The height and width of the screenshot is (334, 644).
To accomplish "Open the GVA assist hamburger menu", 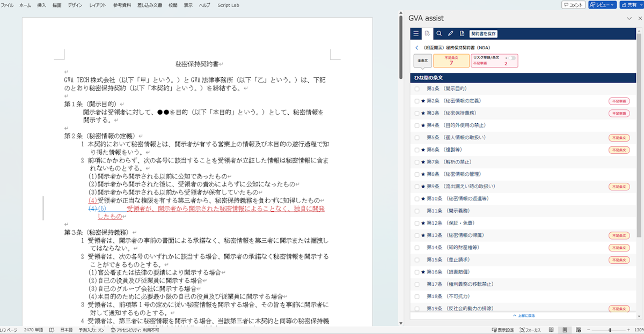I will click(416, 33).
